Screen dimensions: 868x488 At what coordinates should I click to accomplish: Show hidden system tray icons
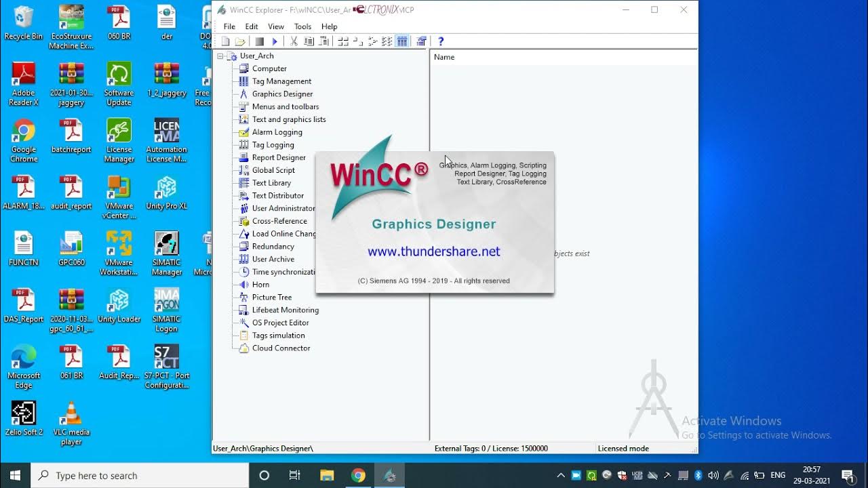tap(561, 476)
